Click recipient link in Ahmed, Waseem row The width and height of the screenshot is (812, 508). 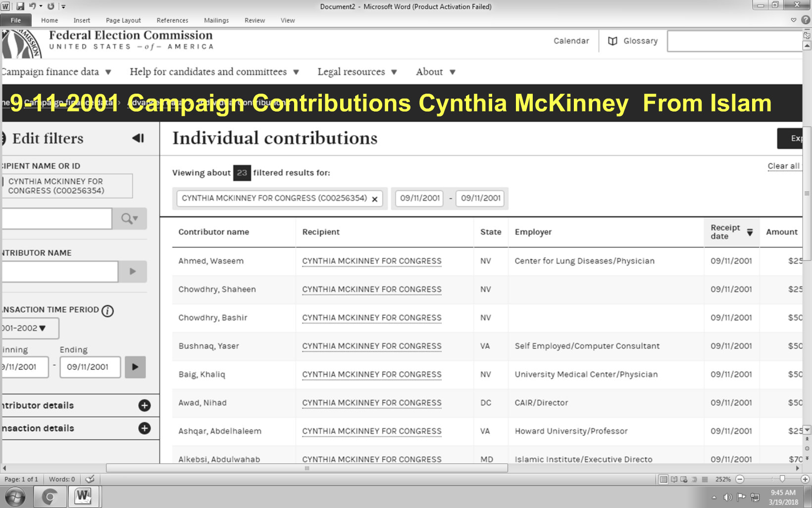(x=372, y=261)
